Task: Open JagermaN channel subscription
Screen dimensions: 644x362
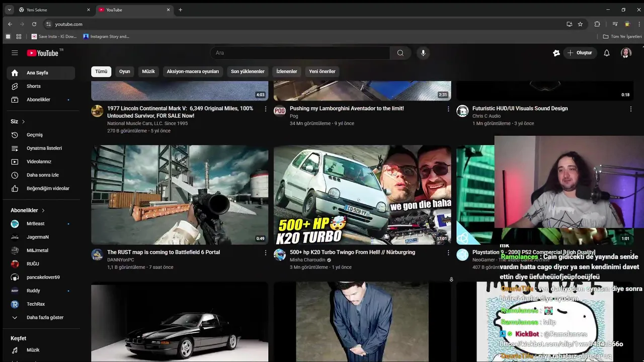Action: coord(41,237)
